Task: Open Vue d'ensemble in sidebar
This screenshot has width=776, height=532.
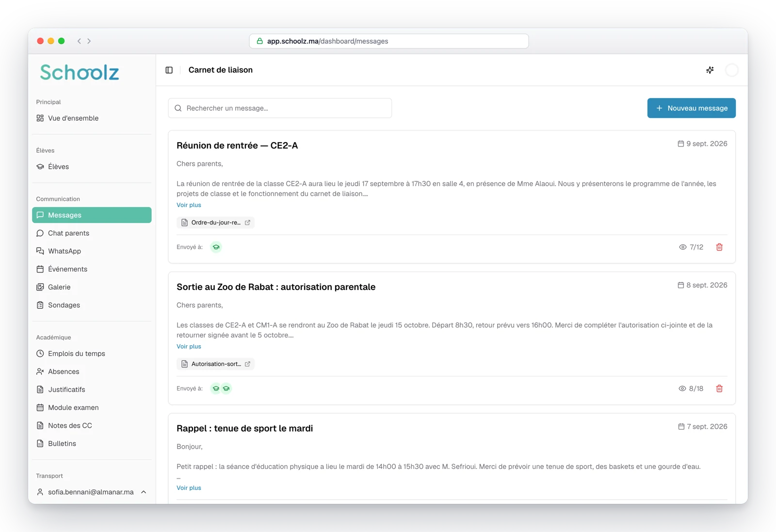Action: 92,118
